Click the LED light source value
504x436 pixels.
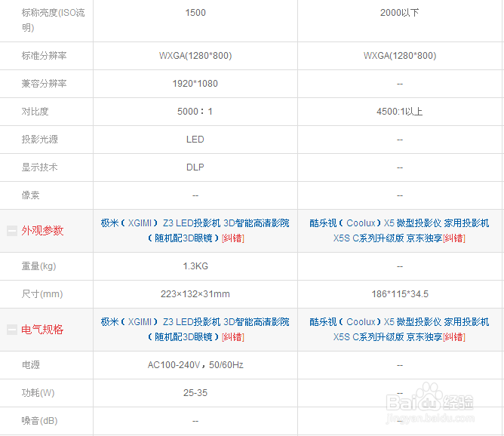(195, 140)
